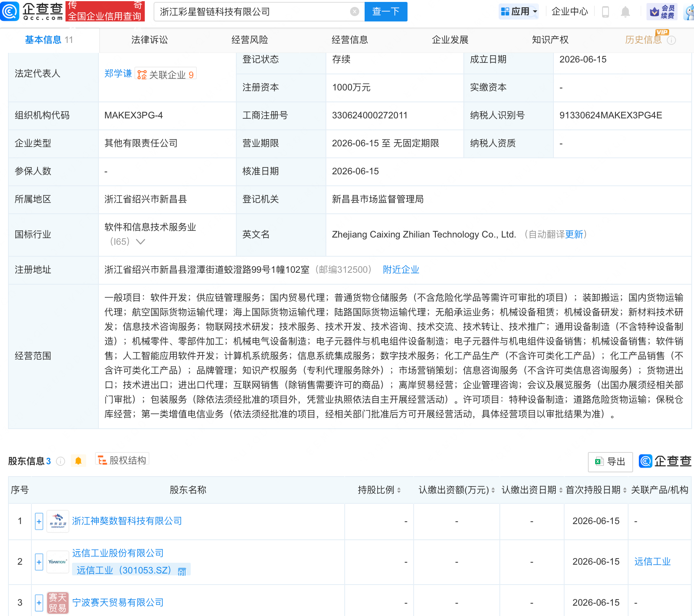The image size is (694, 616).
Task: Toggle shareholder monitoring bell icon
Action: coord(79,461)
